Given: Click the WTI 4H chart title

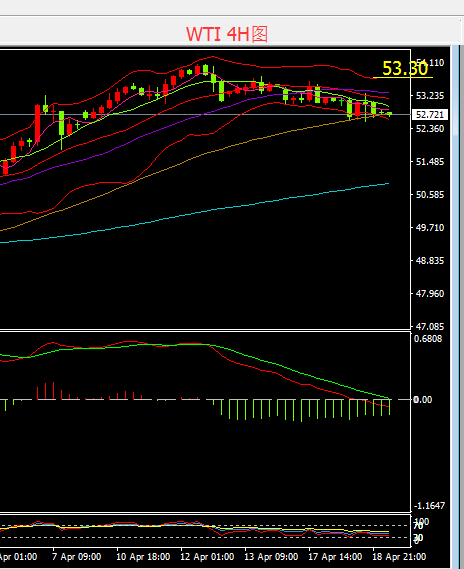Looking at the screenshot, I should pos(227,34).
